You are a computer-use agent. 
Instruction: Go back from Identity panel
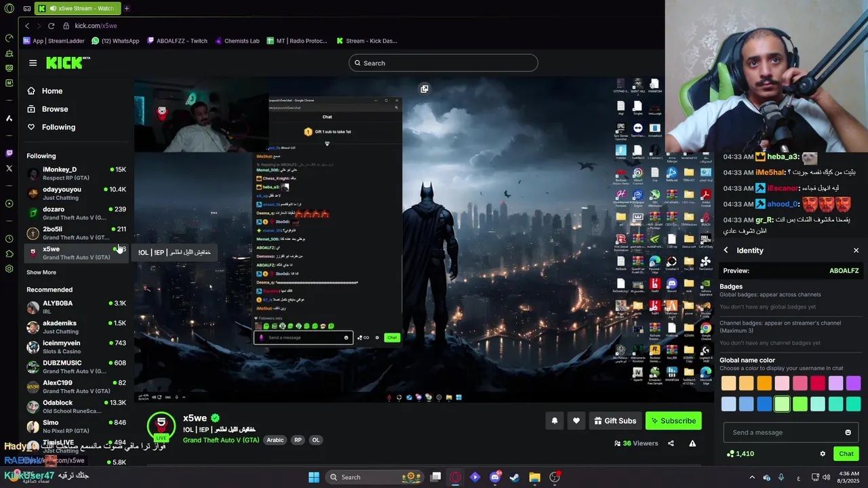click(x=726, y=250)
